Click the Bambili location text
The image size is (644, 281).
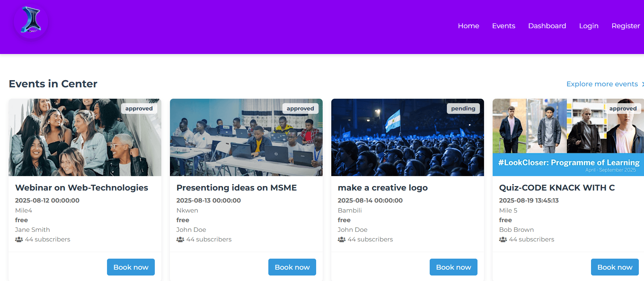coord(350,210)
